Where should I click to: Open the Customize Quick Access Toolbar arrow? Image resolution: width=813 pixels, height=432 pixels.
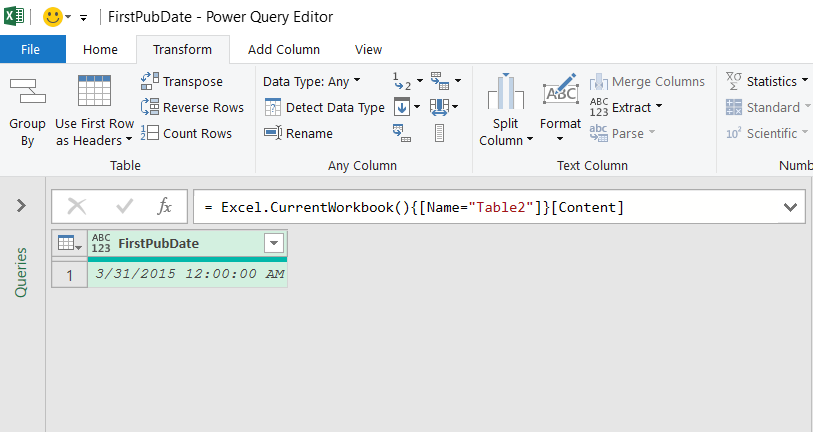click(x=83, y=18)
